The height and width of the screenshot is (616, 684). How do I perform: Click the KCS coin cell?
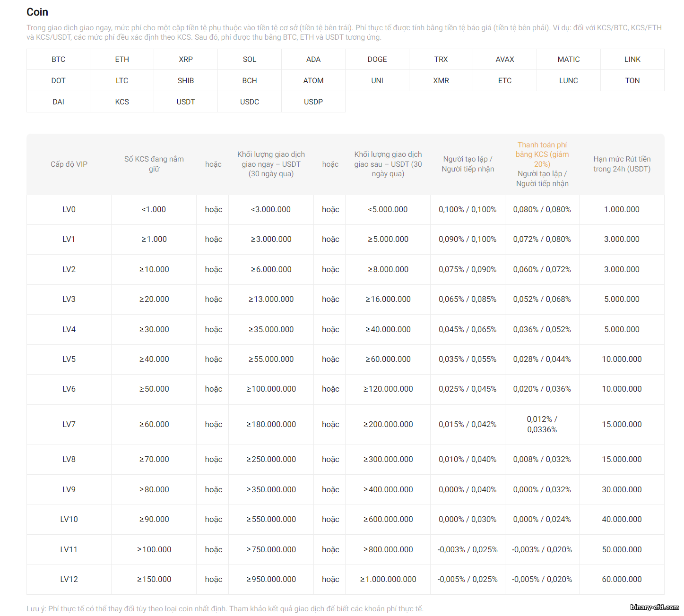click(122, 102)
